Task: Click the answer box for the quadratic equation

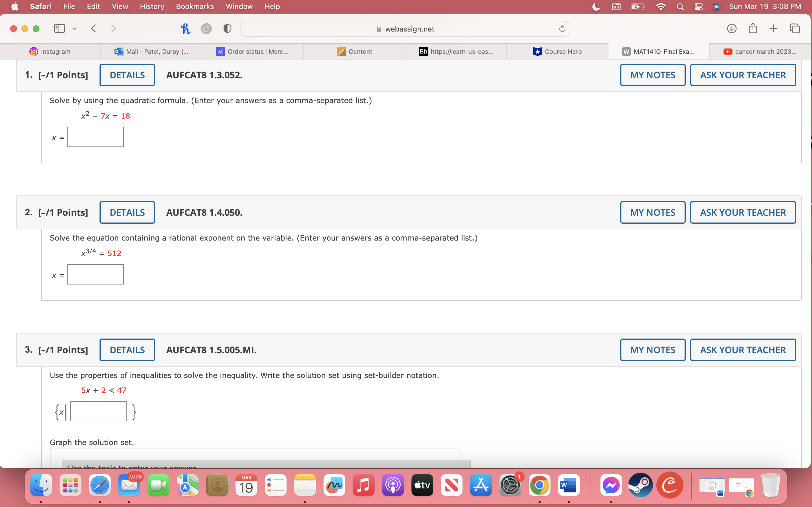Action: coord(95,137)
